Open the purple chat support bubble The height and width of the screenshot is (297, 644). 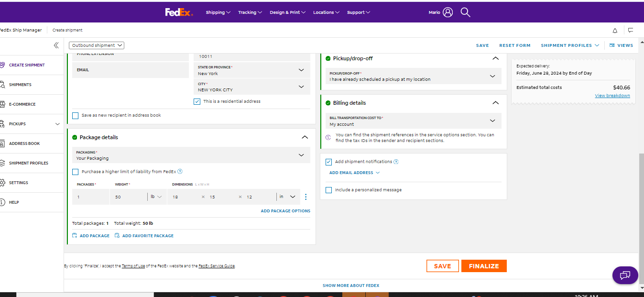coord(625,275)
